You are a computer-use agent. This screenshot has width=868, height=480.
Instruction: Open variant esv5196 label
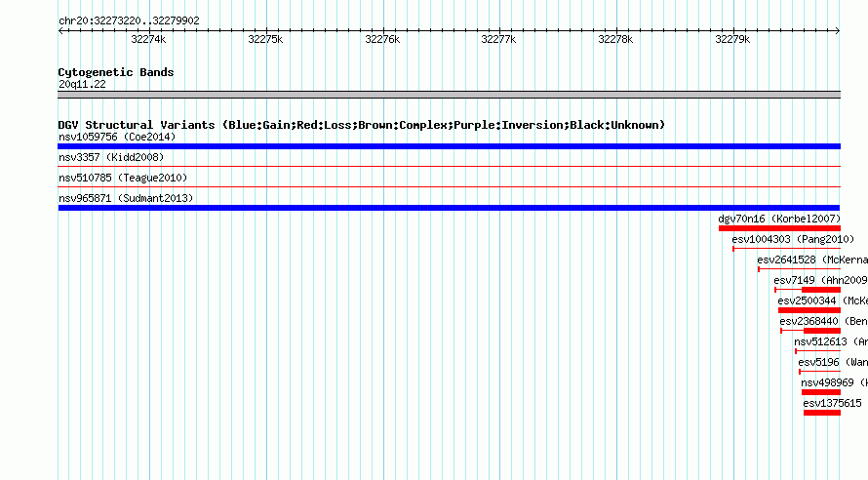tap(833, 362)
